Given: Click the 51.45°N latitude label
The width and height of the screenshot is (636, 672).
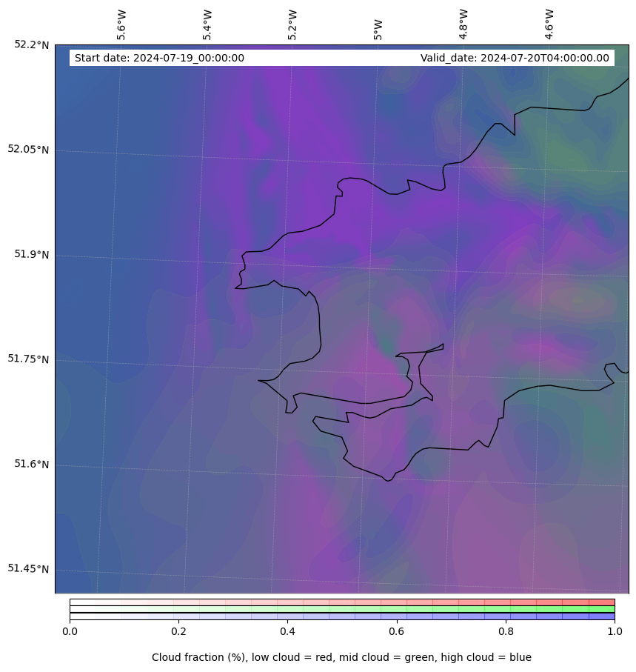Looking at the screenshot, I should tap(28, 569).
